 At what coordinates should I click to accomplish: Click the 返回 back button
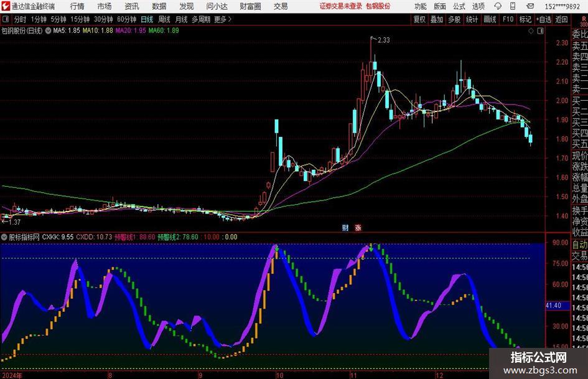click(x=561, y=19)
